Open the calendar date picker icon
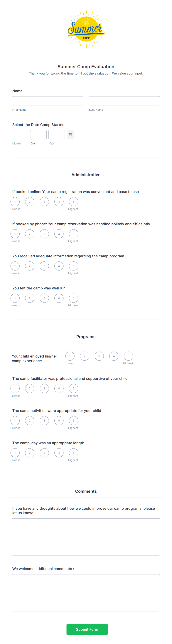Image resolution: width=172 pixels, height=644 pixels. 70,134
